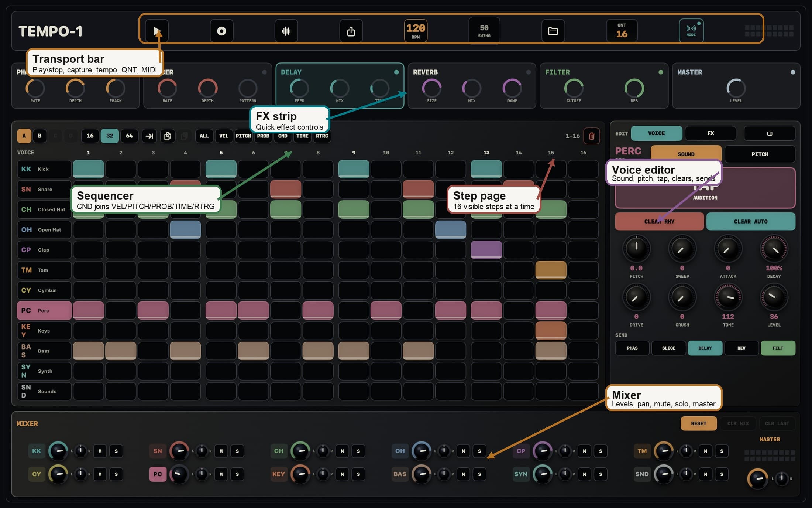Click the DECAY knob showing 100%
The width and height of the screenshot is (812, 508).
[x=774, y=249]
